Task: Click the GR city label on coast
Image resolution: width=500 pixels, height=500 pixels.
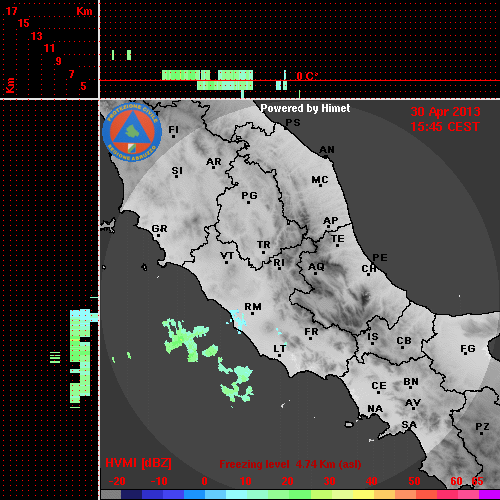Action: click(x=159, y=229)
